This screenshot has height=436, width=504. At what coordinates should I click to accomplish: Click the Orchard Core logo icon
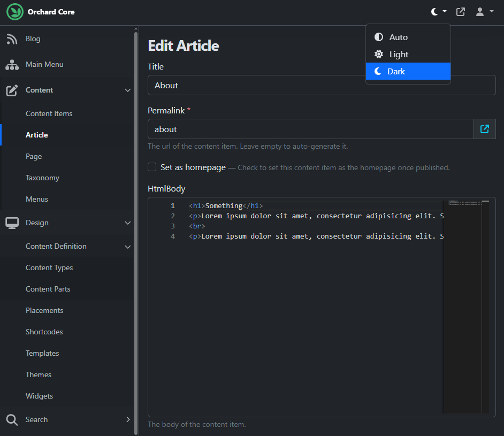[15, 12]
